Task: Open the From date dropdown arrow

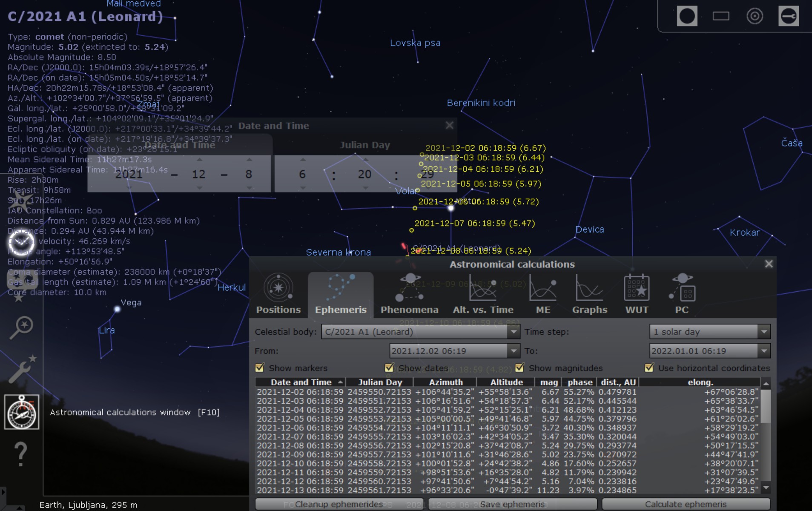Action: [514, 351]
